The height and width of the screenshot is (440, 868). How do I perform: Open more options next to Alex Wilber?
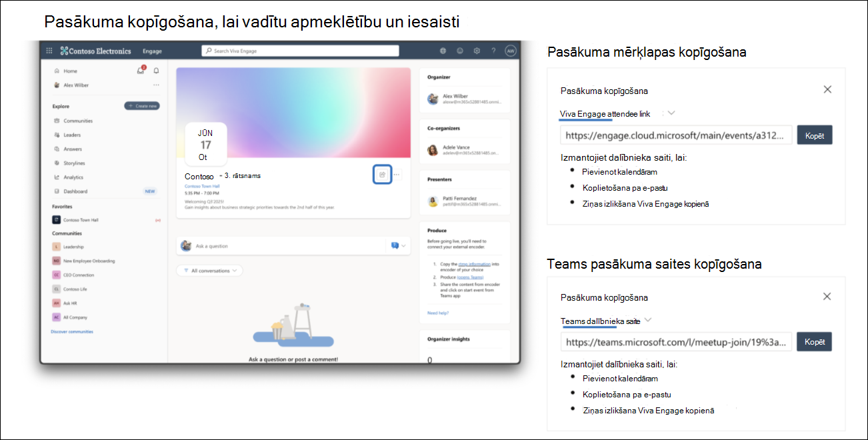pyautogui.click(x=156, y=85)
